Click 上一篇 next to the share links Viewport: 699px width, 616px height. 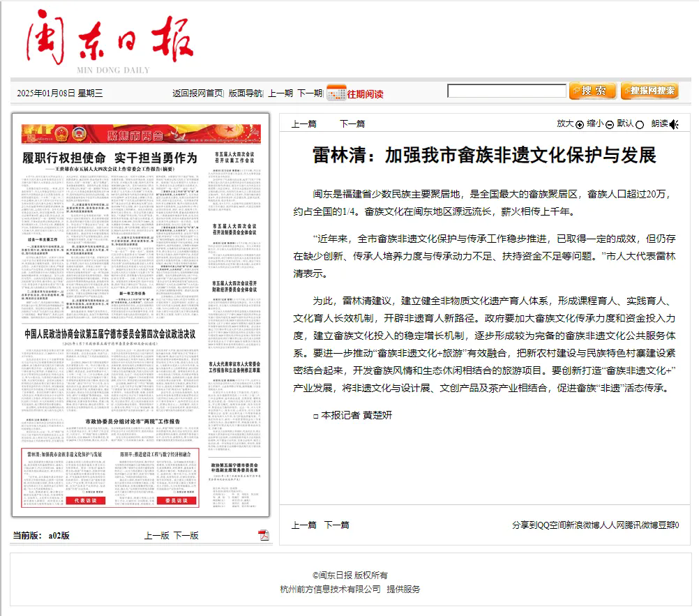[303, 525]
